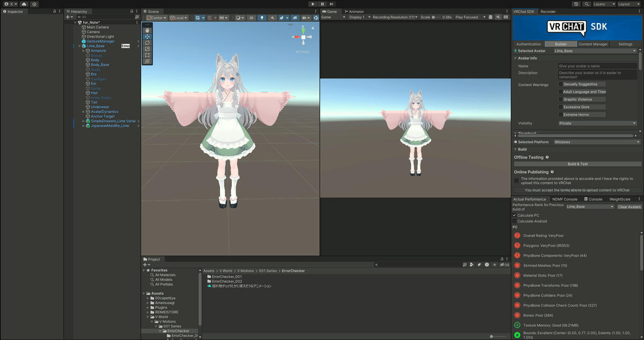Viewport: 644px width, 340px height.
Task: Click the Pause button in top toolbar
Action: 323,4
